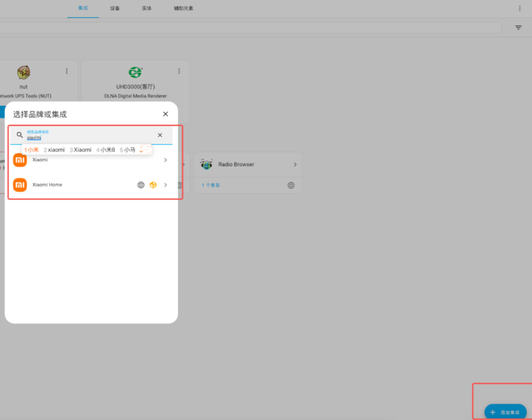Image resolution: width=532 pixels, height=420 pixels.
Task: Click the magnifier icon in dialog search
Action: (20, 135)
